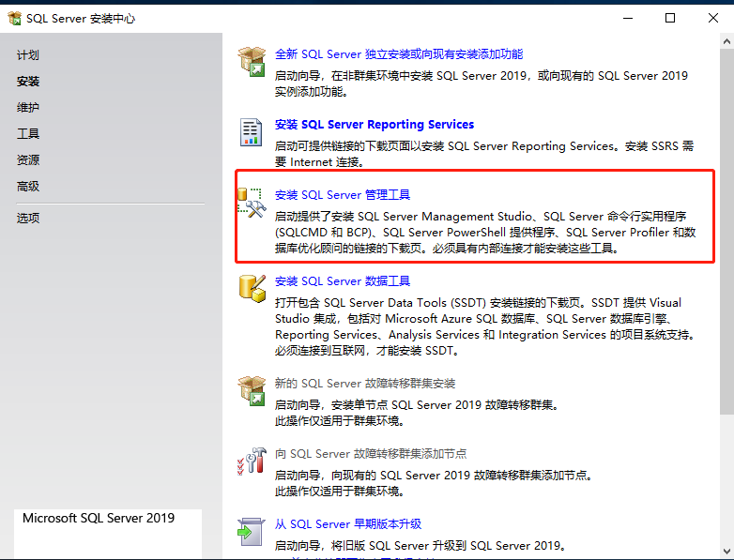Open the 选项 sidebar page
The image size is (734, 560).
point(27,218)
